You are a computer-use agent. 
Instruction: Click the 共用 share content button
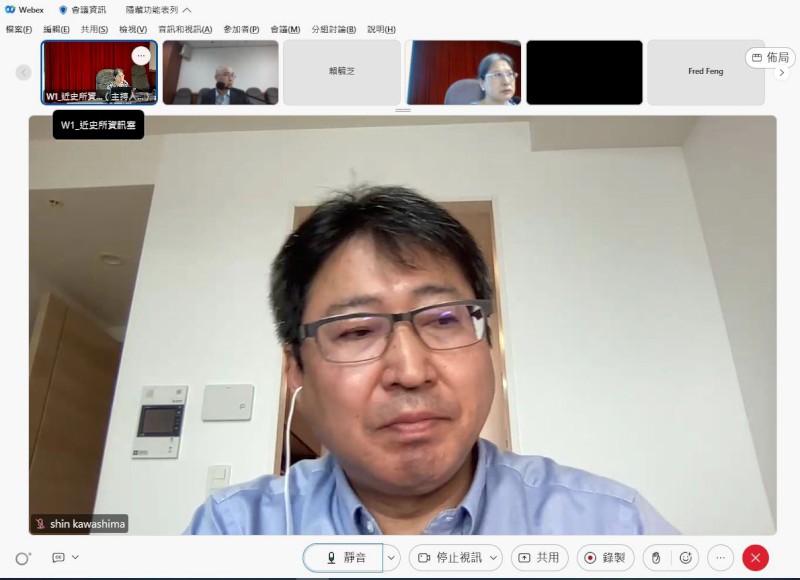click(x=539, y=558)
